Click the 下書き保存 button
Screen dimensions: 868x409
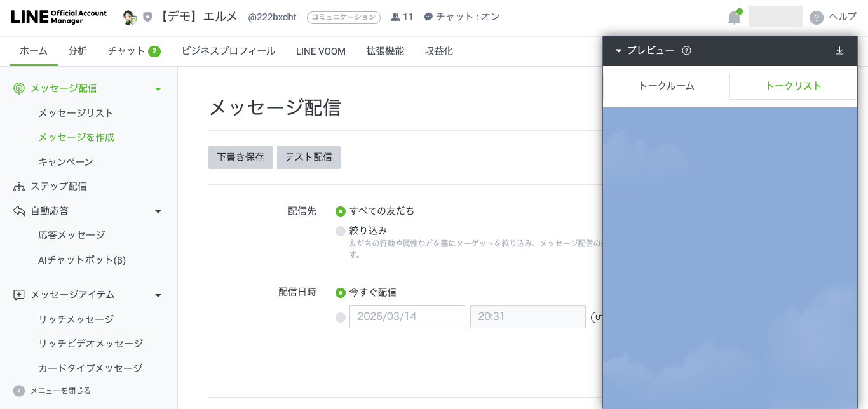point(240,158)
